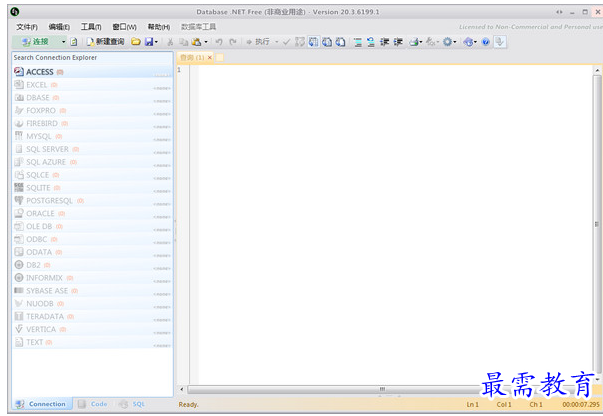The image size is (603, 416).
Task: Toggle the results-to-grid icon
Action: click(313, 42)
